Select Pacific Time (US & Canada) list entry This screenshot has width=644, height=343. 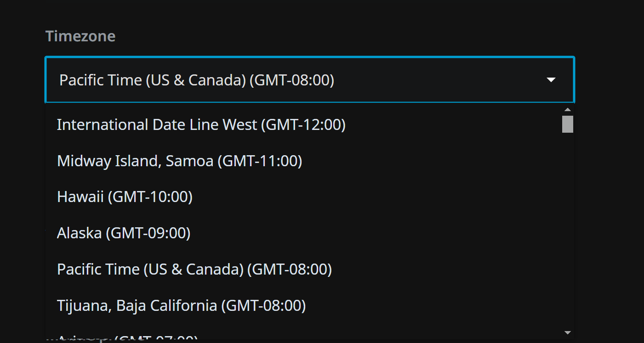[194, 269]
